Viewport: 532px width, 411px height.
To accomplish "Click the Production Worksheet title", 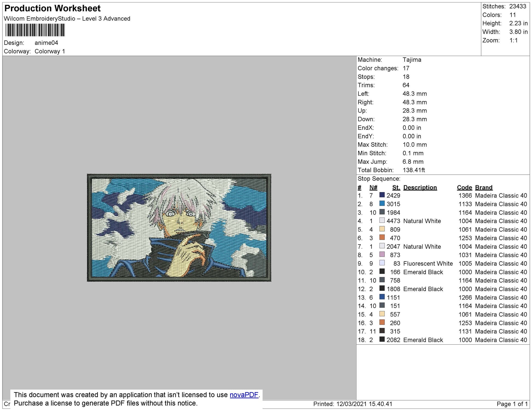I will point(52,8).
